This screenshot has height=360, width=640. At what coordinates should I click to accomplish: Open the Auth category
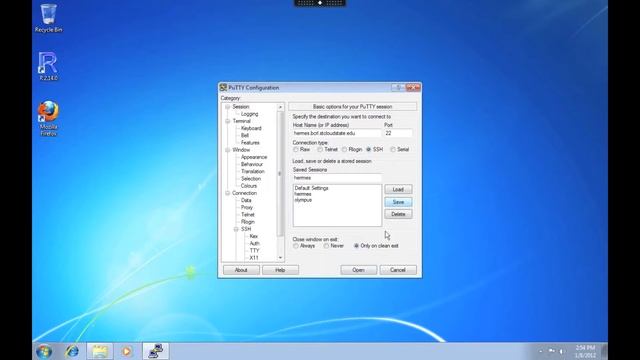pyautogui.click(x=254, y=244)
